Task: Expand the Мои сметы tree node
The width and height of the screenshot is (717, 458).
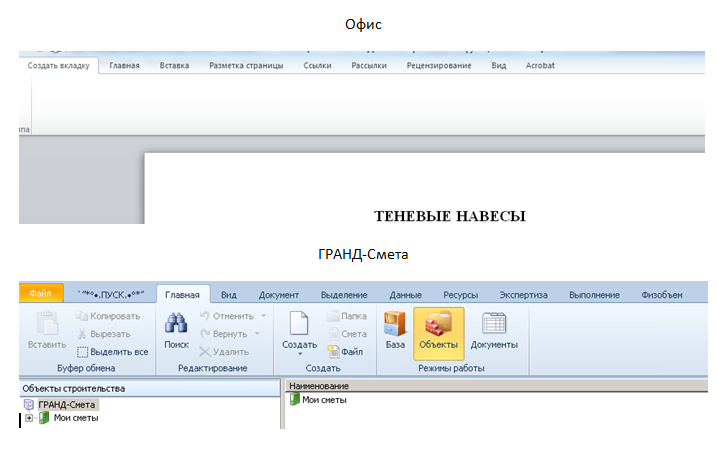Action: coord(29,418)
